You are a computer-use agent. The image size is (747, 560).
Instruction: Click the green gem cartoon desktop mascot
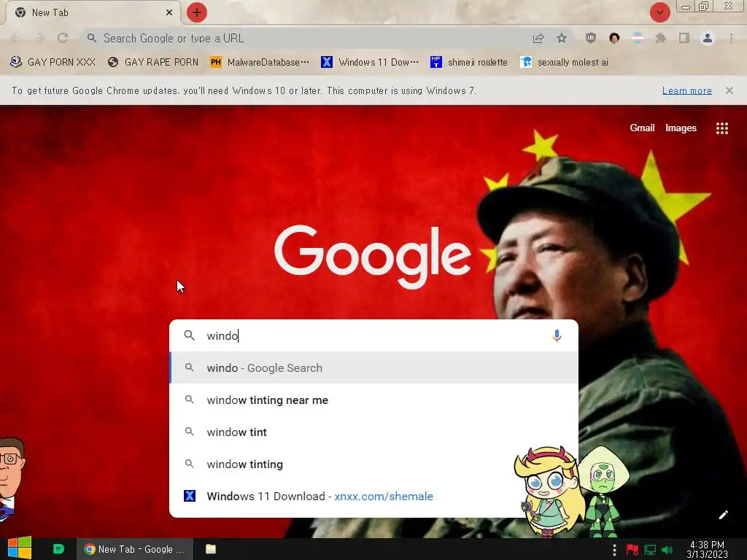pos(604,491)
